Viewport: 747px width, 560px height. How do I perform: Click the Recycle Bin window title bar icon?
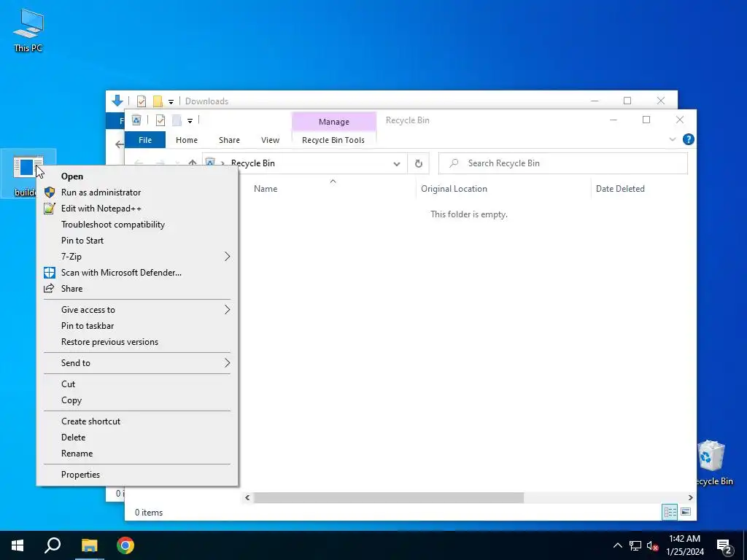tap(136, 120)
